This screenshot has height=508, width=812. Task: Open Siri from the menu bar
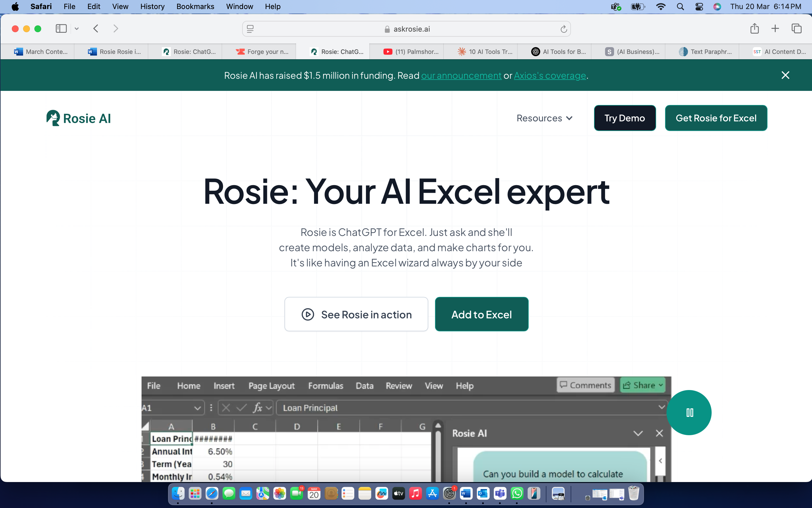717,6
